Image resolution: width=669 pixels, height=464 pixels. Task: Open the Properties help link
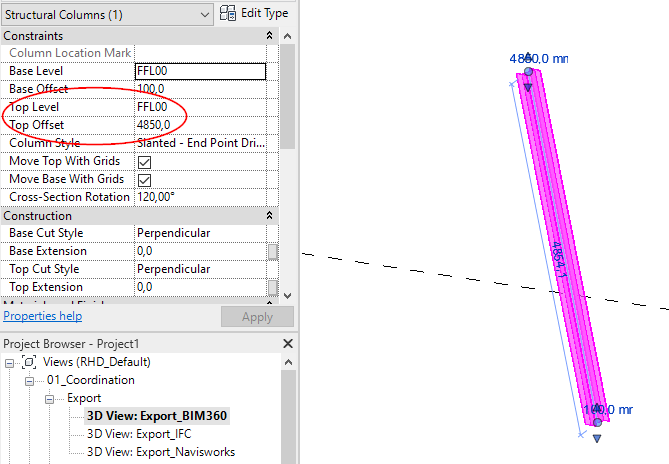(x=43, y=316)
